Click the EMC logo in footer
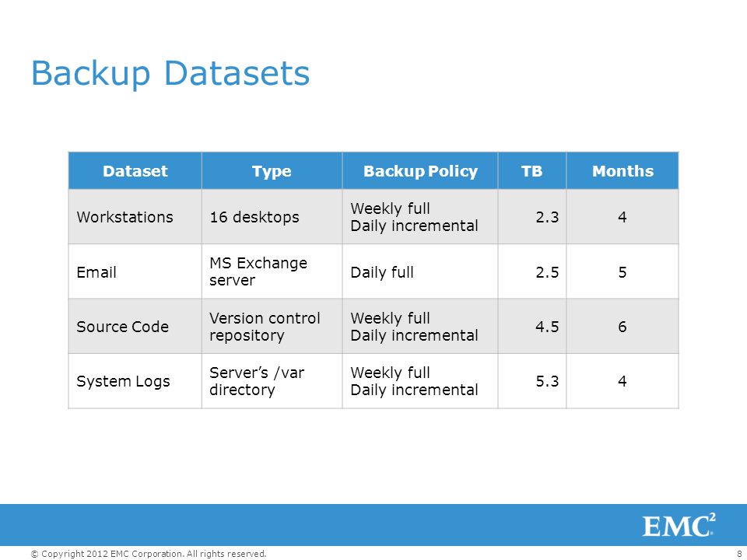747x560 pixels. coord(679,525)
